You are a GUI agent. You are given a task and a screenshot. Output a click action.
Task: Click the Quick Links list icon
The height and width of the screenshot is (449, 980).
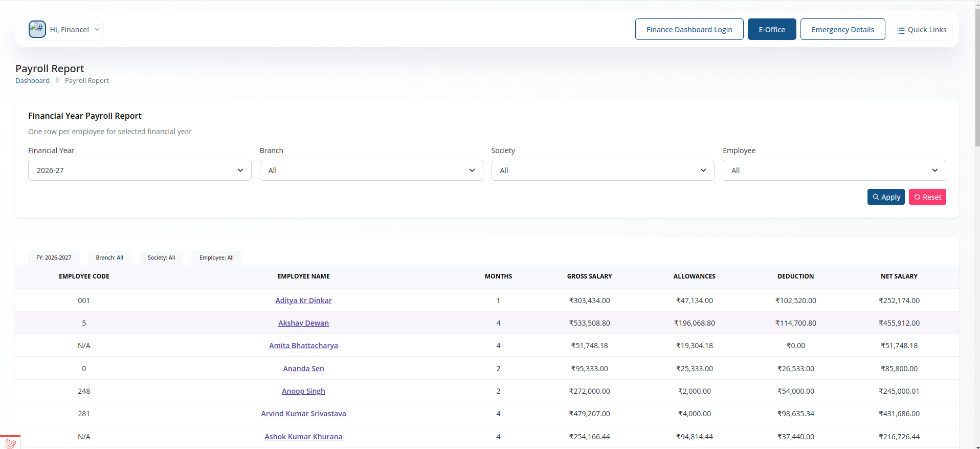(901, 30)
